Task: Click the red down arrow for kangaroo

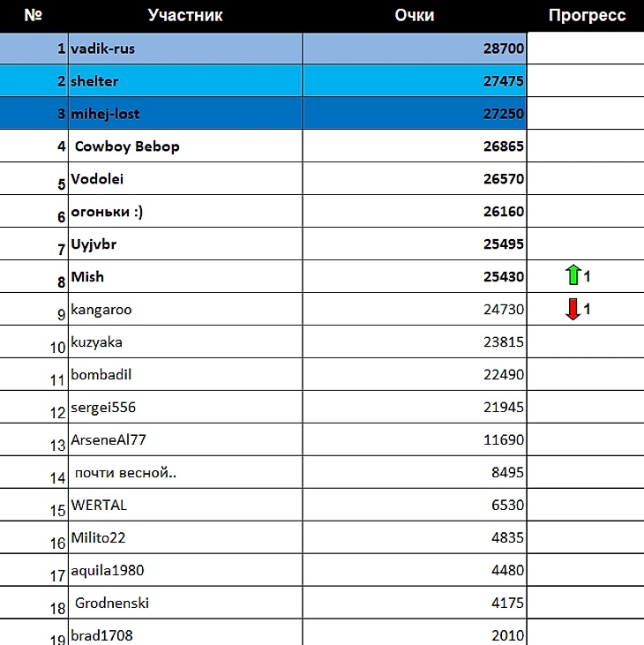Action: click(x=573, y=309)
